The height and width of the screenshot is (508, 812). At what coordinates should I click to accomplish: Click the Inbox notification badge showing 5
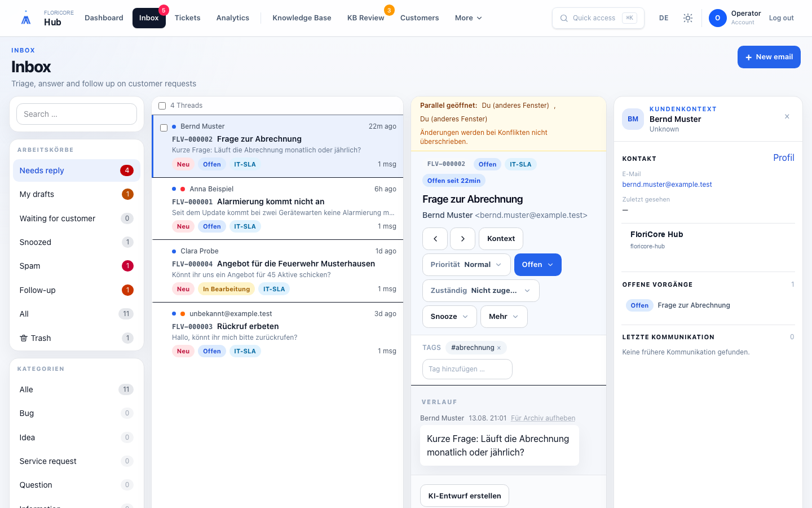(164, 10)
